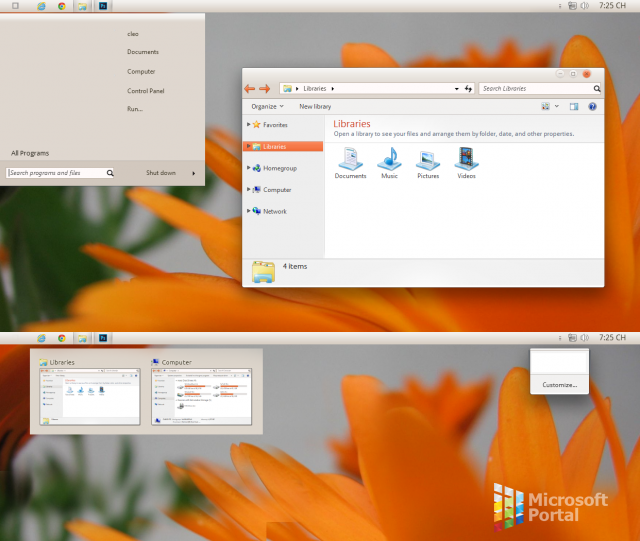
Task: Open the Videos library icon
Action: tap(466, 163)
